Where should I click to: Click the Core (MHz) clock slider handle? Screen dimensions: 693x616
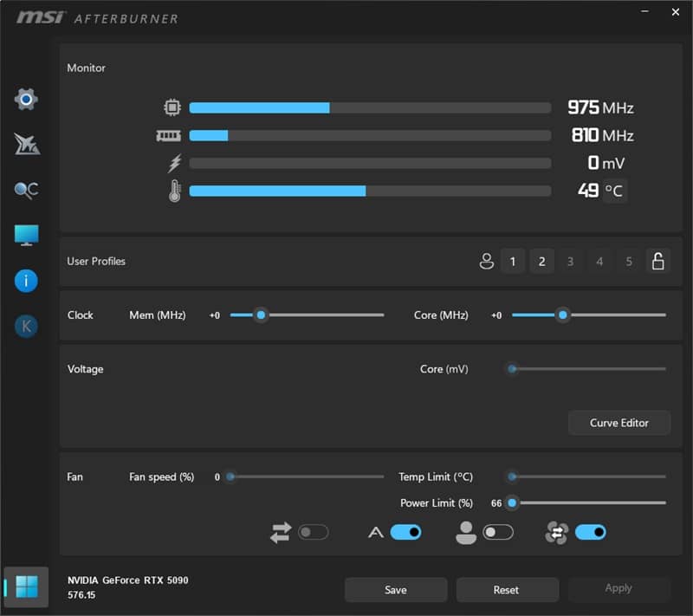[562, 315]
